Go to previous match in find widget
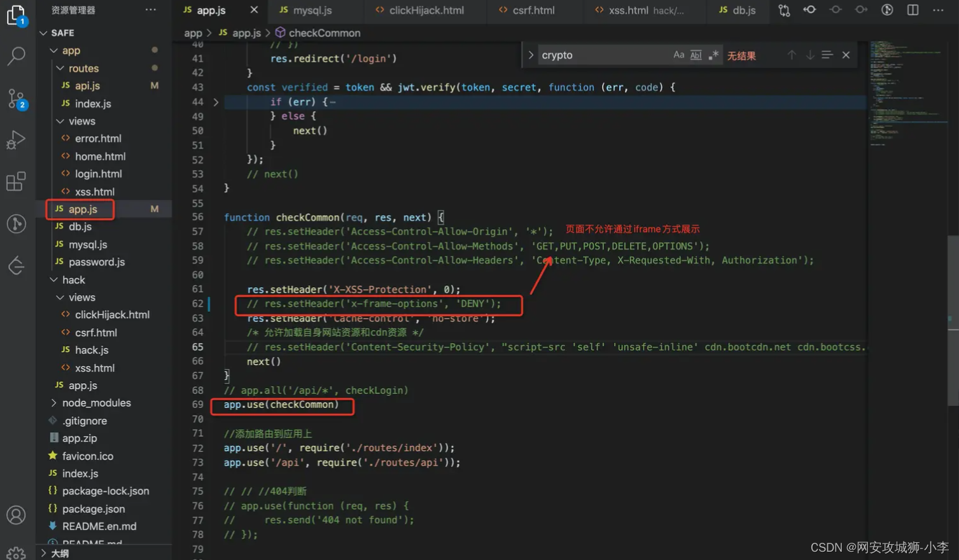The image size is (959, 560). click(x=792, y=55)
